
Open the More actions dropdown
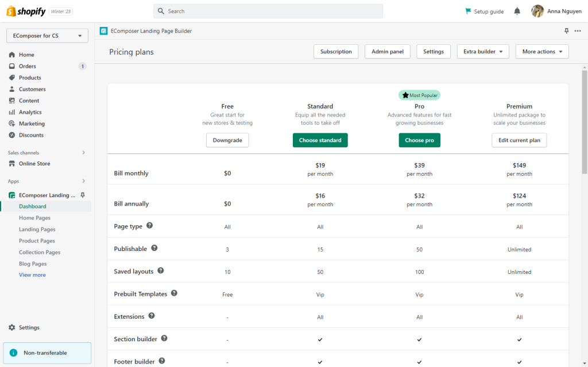542,52
